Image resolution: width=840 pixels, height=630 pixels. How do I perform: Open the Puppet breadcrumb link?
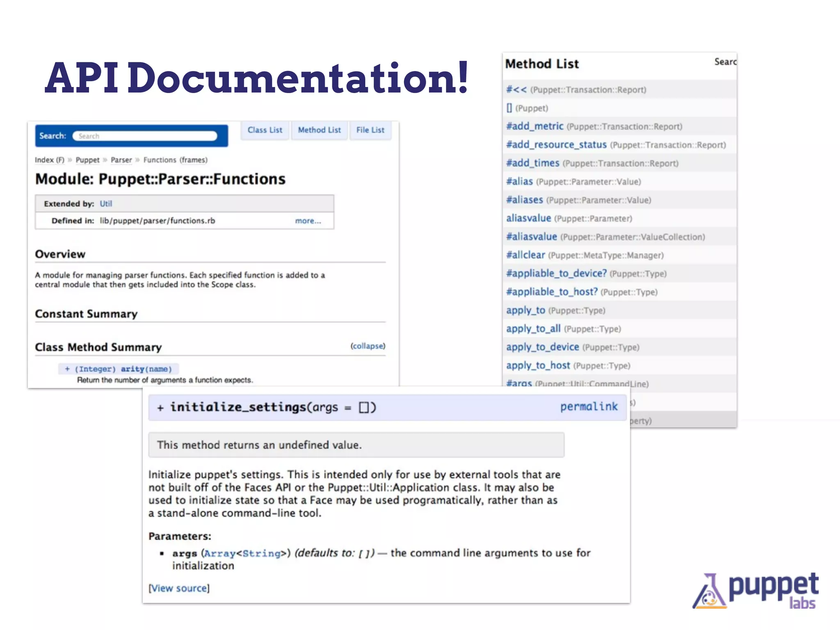[x=87, y=160]
